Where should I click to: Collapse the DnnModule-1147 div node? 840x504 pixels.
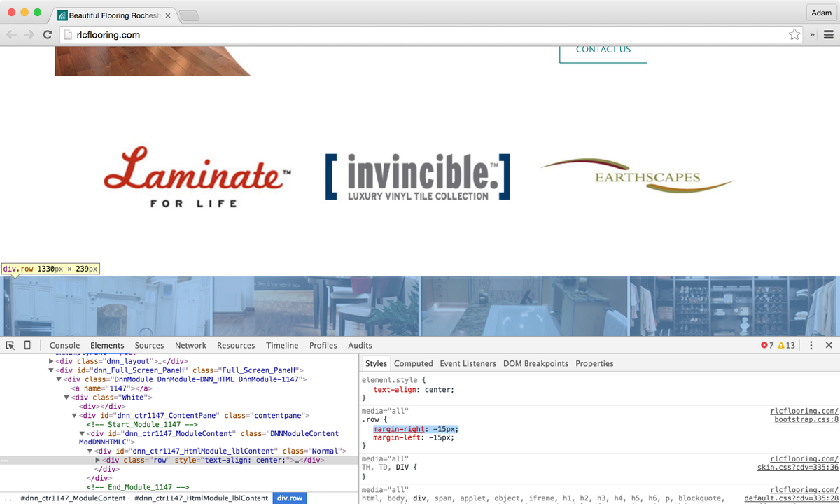pyautogui.click(x=58, y=379)
